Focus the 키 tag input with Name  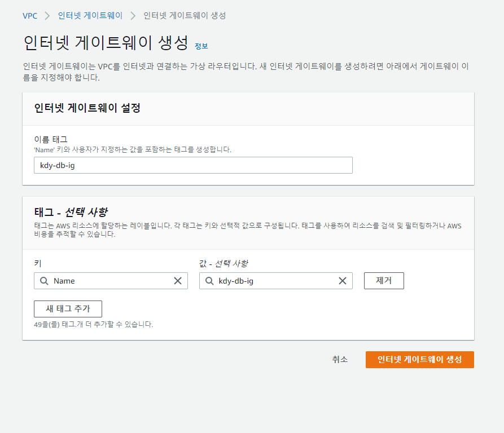(x=111, y=281)
